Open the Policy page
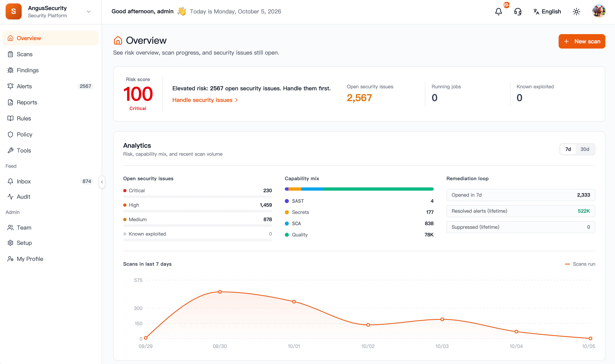615x364 pixels. [x=50, y=134]
